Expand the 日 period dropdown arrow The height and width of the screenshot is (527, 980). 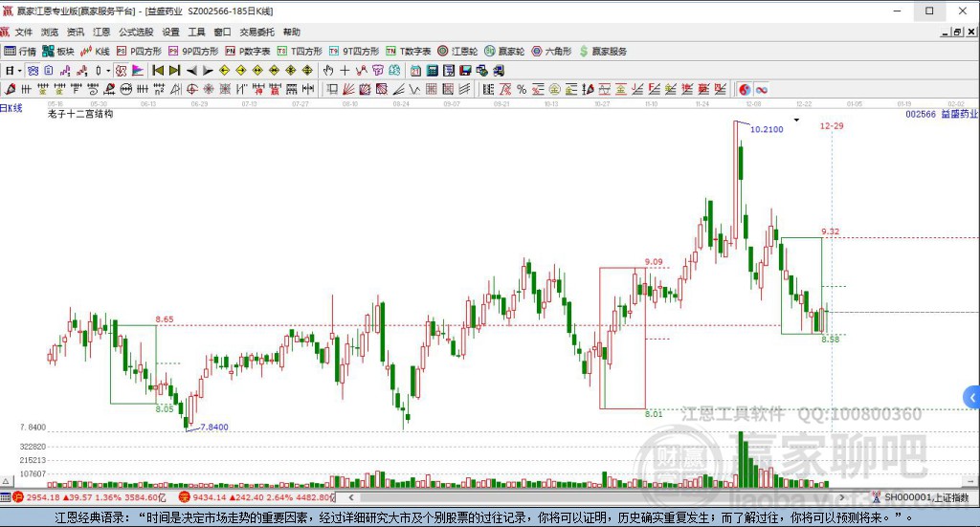click(x=19, y=71)
